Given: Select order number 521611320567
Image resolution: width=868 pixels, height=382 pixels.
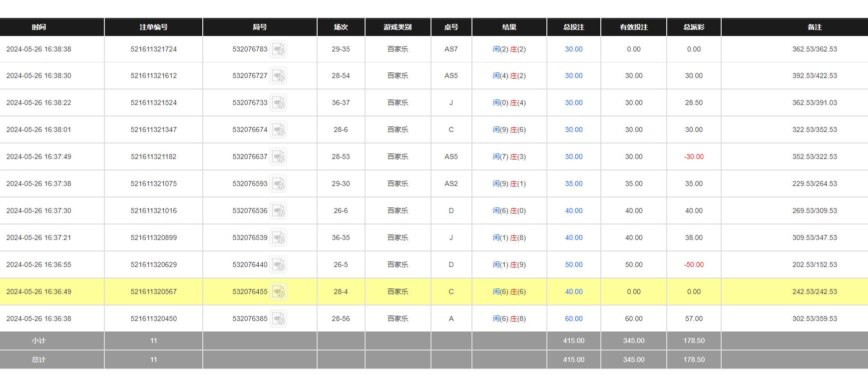Looking at the screenshot, I should [154, 291].
